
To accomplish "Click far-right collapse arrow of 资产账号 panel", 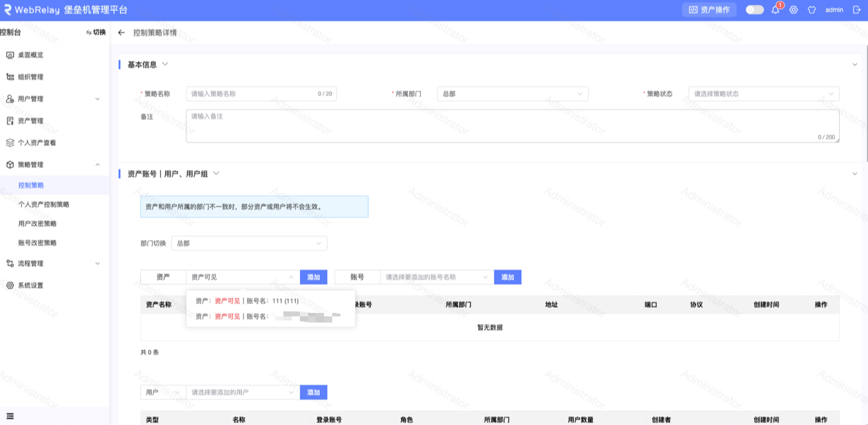I will 855,174.
